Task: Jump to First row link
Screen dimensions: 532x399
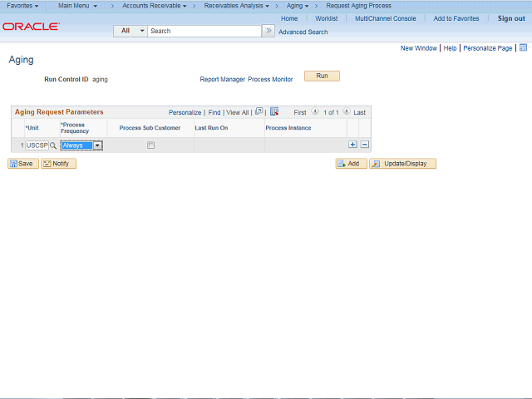Action: point(299,113)
